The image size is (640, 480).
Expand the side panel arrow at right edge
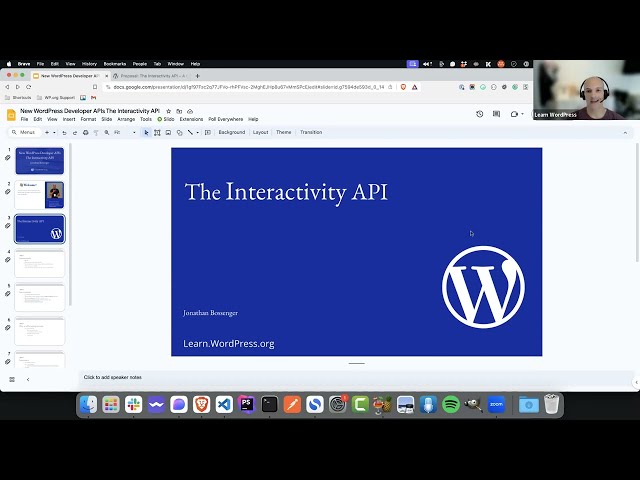click(x=636, y=382)
